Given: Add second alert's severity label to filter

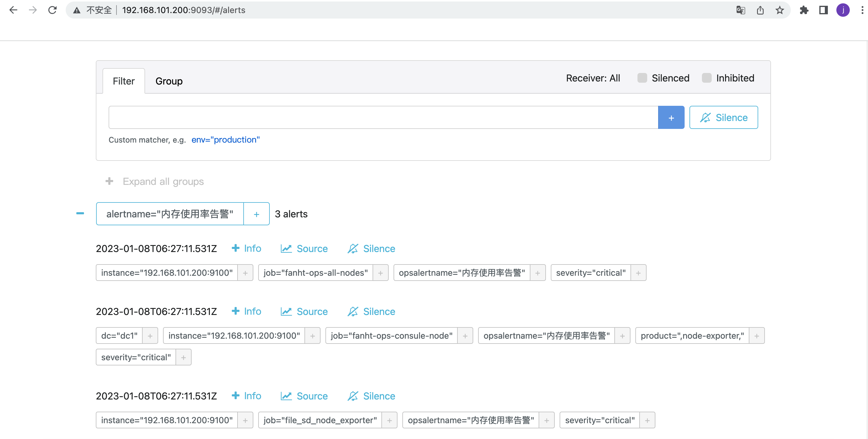Looking at the screenshot, I should click(183, 357).
